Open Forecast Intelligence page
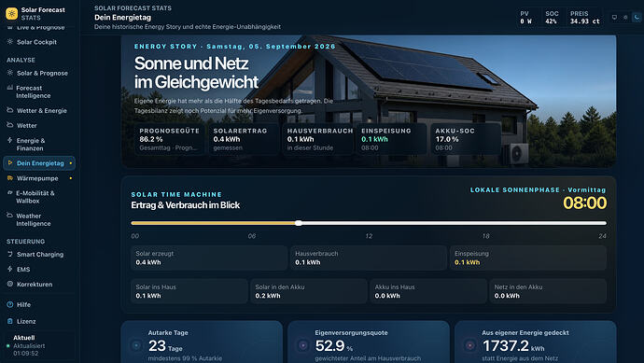Image resolution: width=644 pixels, height=363 pixels. click(39, 91)
